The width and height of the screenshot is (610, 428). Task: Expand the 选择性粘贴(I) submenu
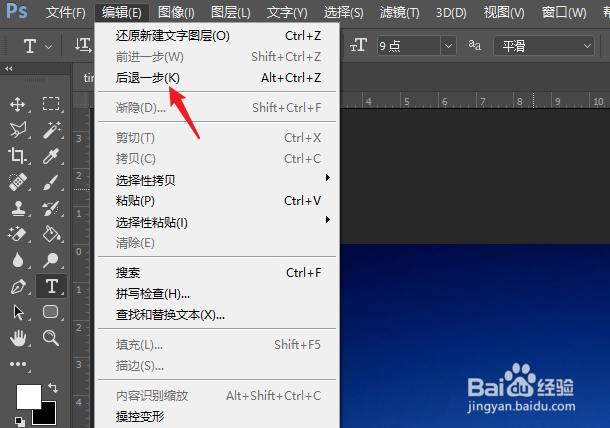[x=217, y=222]
